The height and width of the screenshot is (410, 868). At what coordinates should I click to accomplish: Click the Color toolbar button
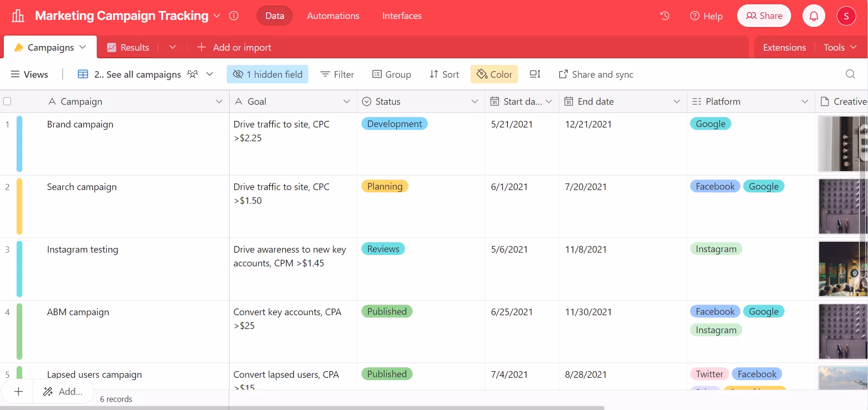[x=494, y=74]
